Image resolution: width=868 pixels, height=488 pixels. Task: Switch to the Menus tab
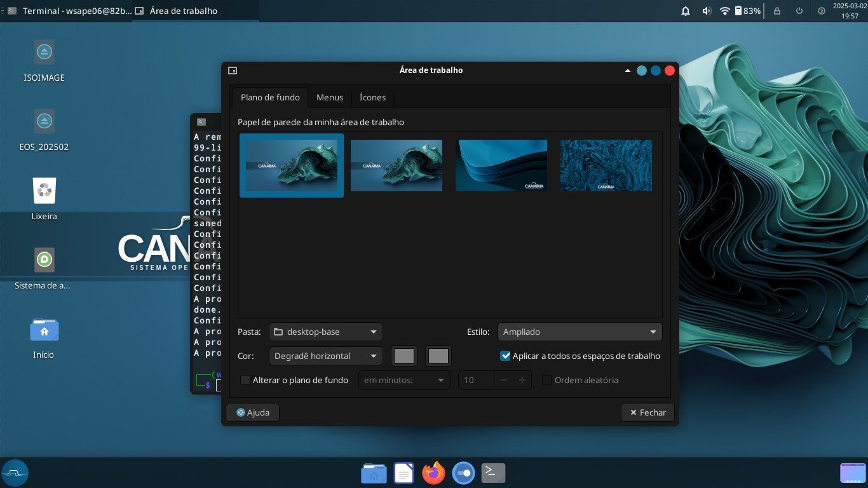coord(330,97)
